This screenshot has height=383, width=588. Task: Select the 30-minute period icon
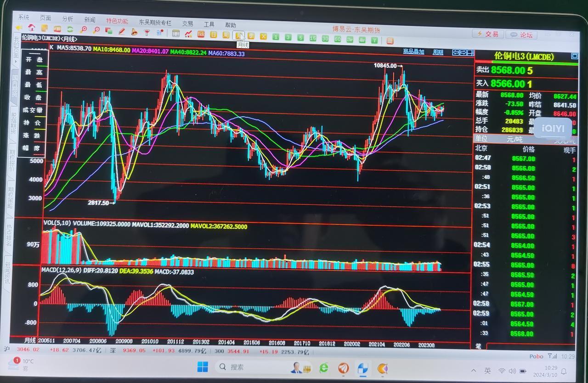[x=325, y=39]
